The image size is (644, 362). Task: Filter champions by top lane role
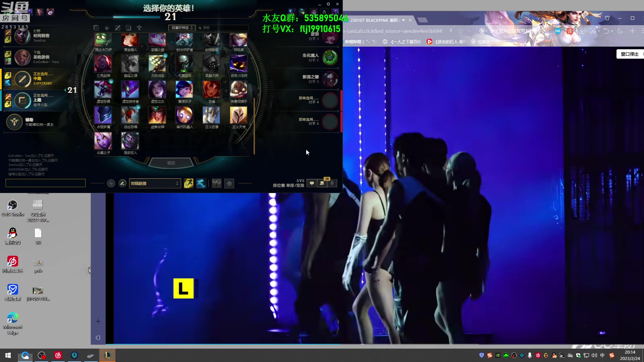click(x=96, y=28)
